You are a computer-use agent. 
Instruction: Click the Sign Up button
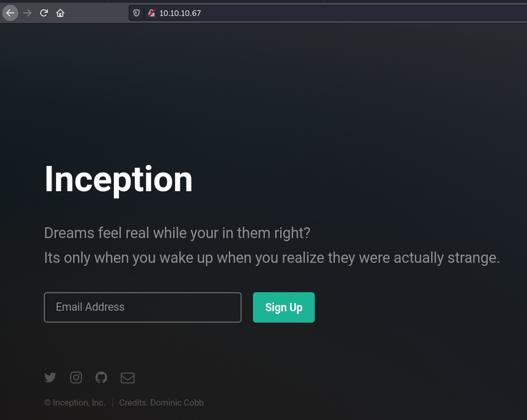click(x=284, y=307)
